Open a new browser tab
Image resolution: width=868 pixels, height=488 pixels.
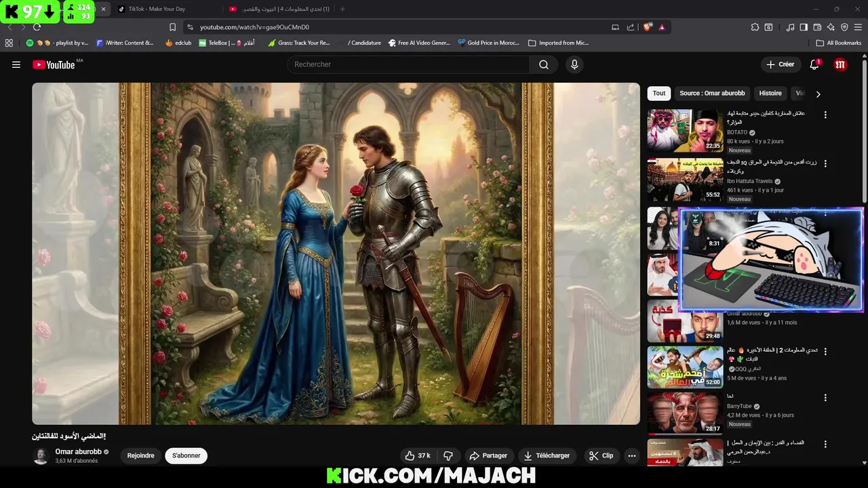point(342,9)
